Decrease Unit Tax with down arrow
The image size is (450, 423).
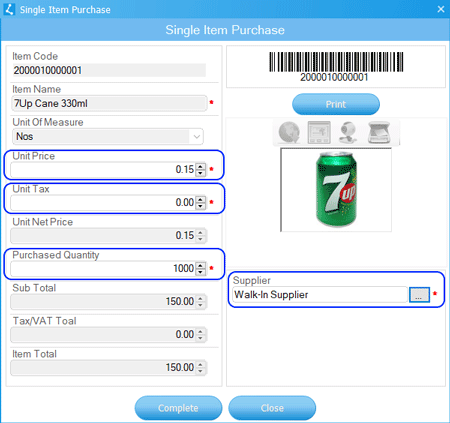[200, 206]
